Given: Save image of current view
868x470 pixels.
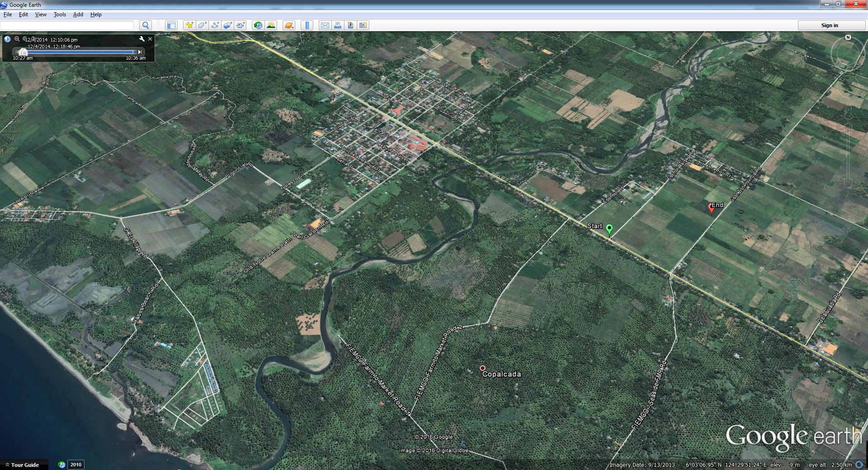Looking at the screenshot, I should (x=350, y=25).
